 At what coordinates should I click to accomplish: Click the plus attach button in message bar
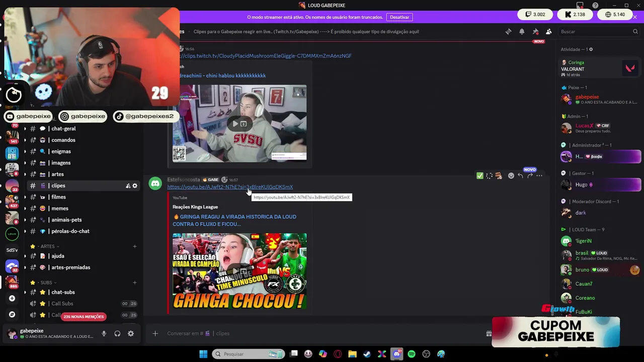tap(155, 333)
